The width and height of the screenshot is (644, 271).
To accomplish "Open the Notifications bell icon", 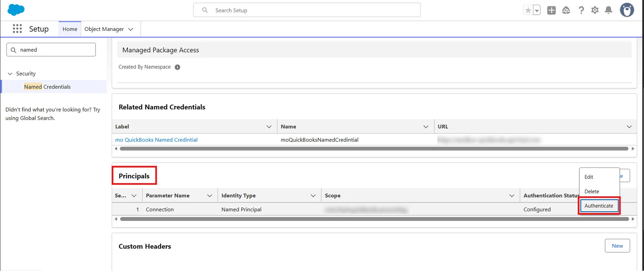I will point(609,10).
